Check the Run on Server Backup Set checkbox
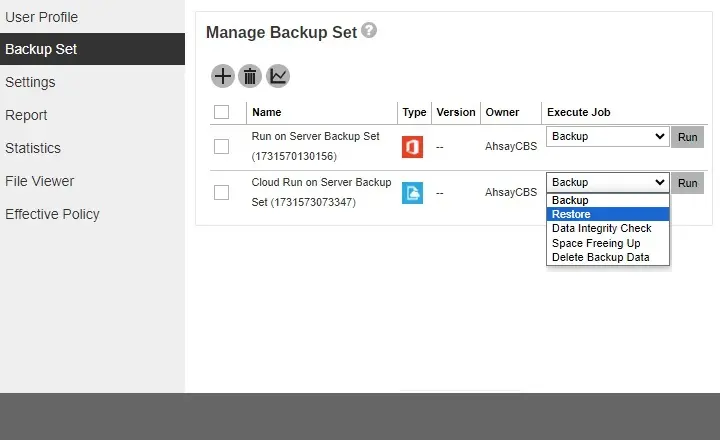 tap(222, 147)
